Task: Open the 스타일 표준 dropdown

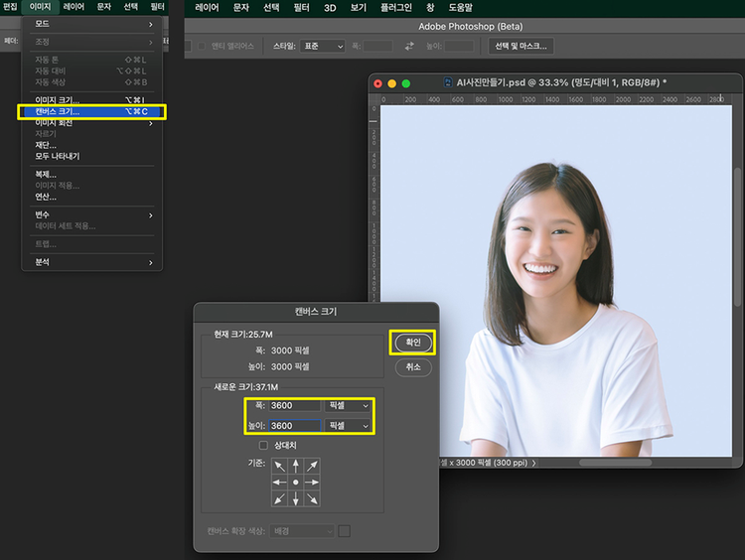Action: pyautogui.click(x=323, y=46)
